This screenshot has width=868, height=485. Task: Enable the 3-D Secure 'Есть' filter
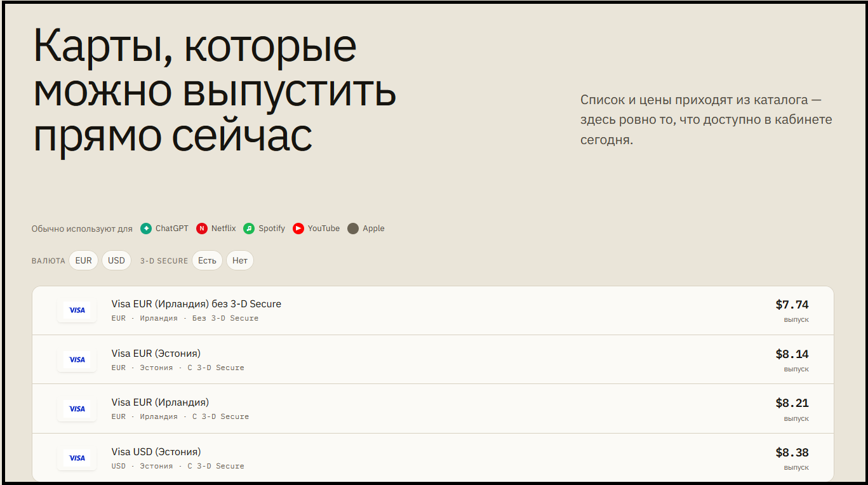207,260
